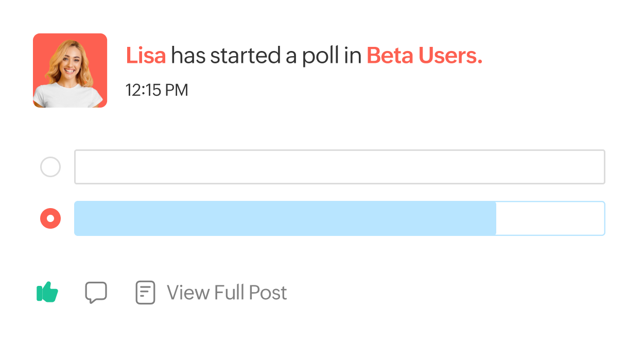The width and height of the screenshot is (644, 341).
Task: Open comments via the speech bubble icon
Action: (96, 293)
